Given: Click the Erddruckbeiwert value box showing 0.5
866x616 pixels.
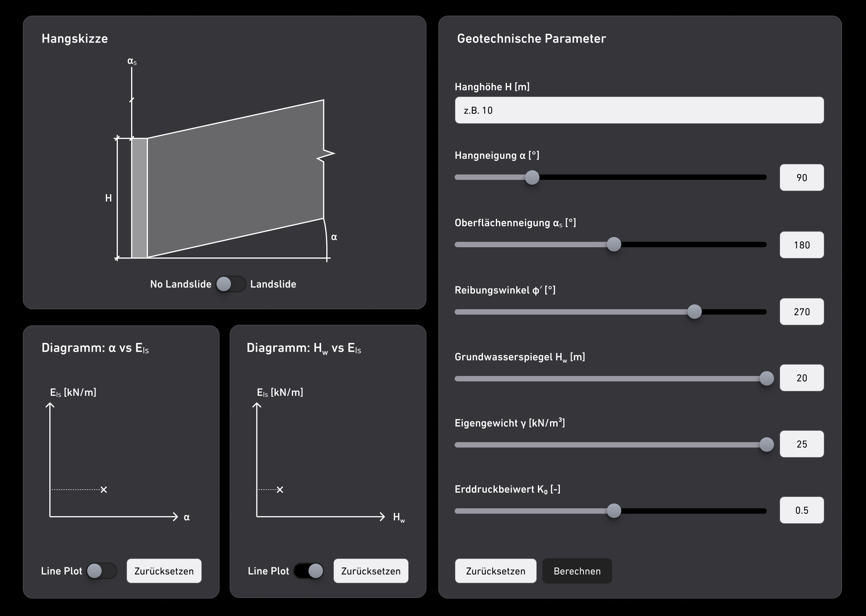Looking at the screenshot, I should tap(802, 510).
